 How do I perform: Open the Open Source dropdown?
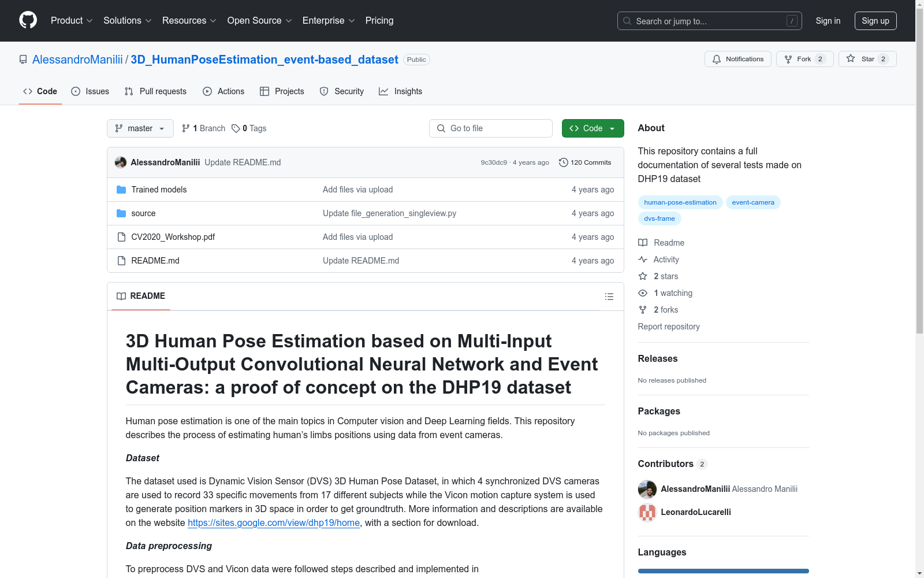pyautogui.click(x=260, y=21)
